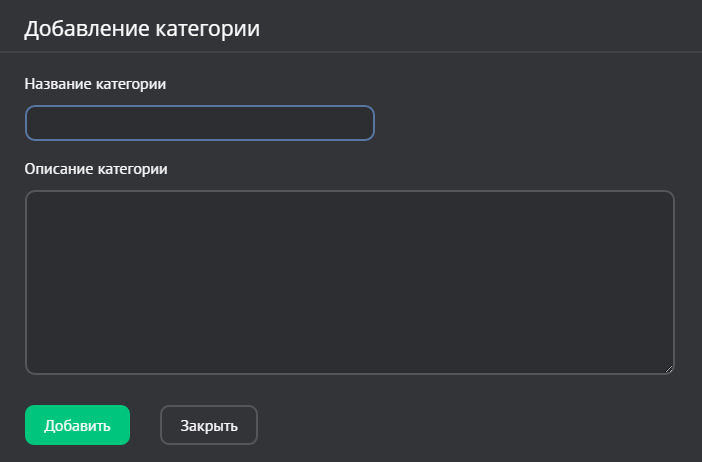This screenshot has height=462, width=702.
Task: Click the Добавить button
Action: (x=77, y=425)
